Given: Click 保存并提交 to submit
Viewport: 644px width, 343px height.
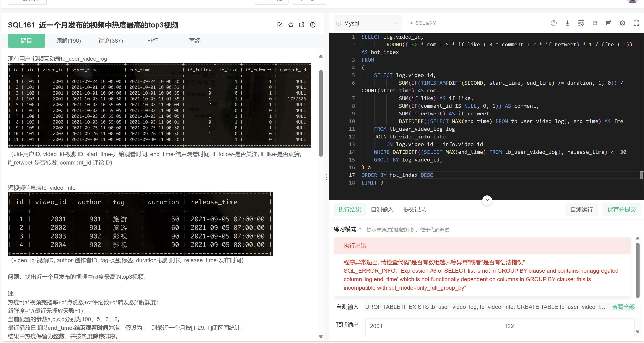Looking at the screenshot, I should (x=621, y=209).
